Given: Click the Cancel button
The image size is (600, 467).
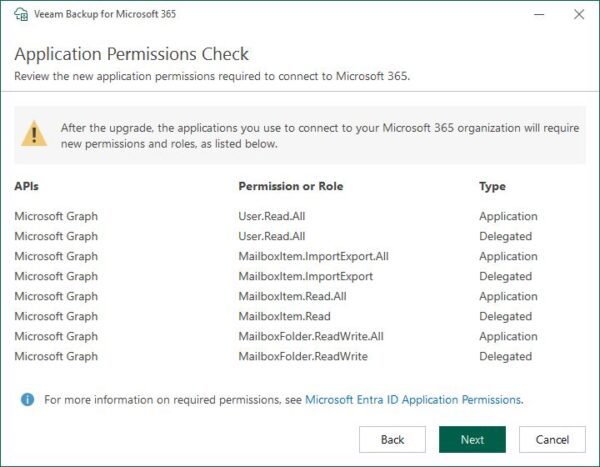Looking at the screenshot, I should (x=552, y=439).
